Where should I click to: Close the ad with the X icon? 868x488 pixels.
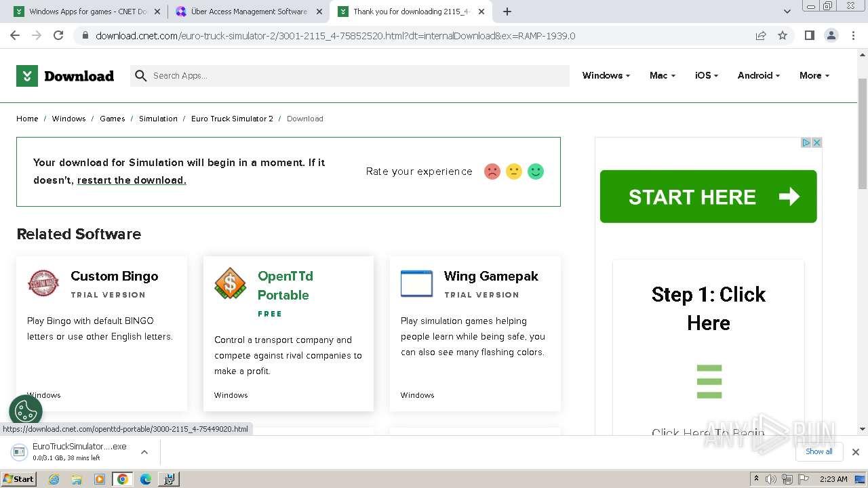pyautogui.click(x=817, y=142)
